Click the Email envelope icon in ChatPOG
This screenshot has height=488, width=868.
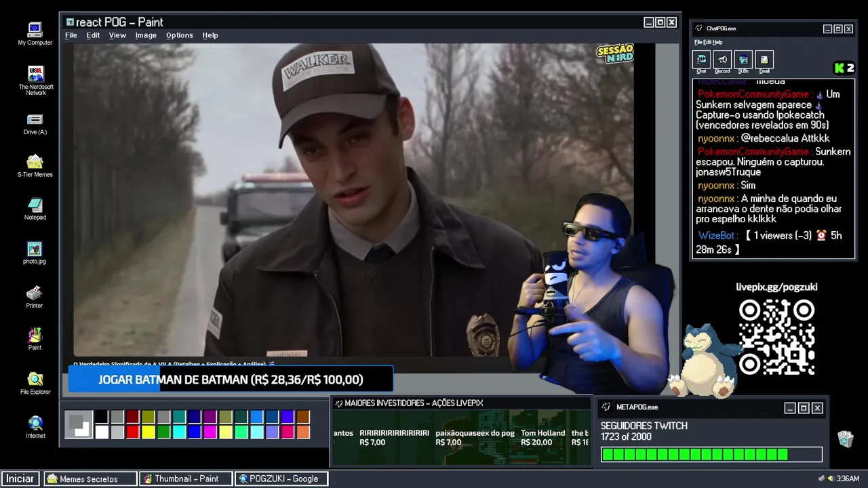click(764, 61)
